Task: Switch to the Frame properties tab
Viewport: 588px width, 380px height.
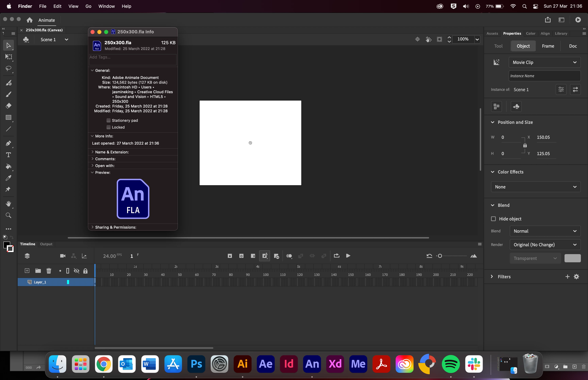Action: click(x=548, y=46)
